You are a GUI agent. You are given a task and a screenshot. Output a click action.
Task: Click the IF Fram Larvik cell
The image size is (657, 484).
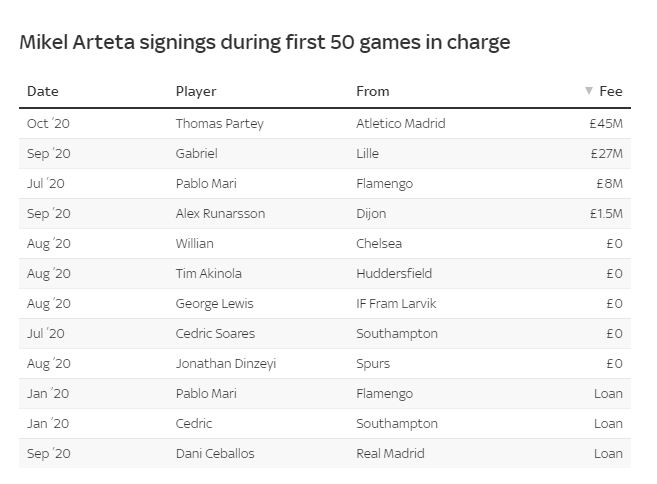pos(397,304)
